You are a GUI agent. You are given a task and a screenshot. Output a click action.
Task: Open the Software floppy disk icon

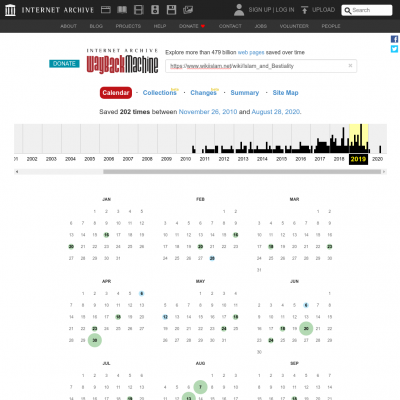click(171, 10)
